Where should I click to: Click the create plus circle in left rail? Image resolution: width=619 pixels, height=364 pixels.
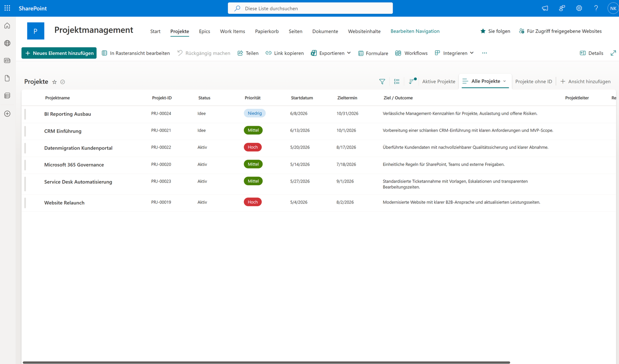7,114
